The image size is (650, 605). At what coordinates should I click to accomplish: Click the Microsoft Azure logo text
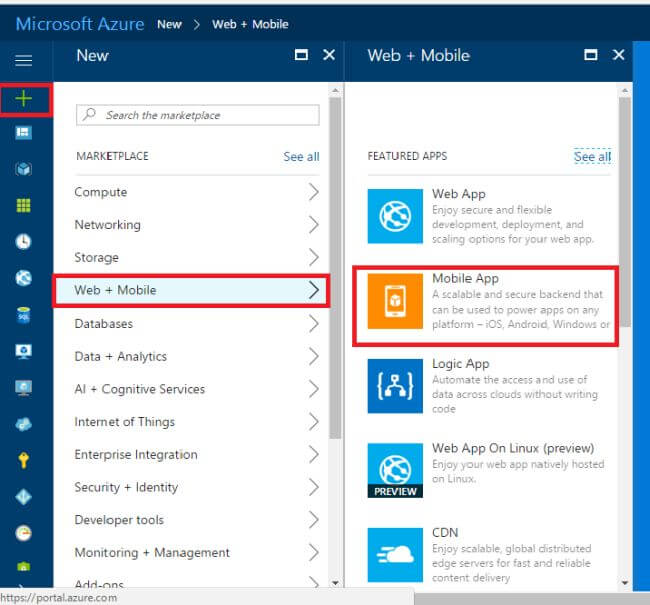coord(80,24)
